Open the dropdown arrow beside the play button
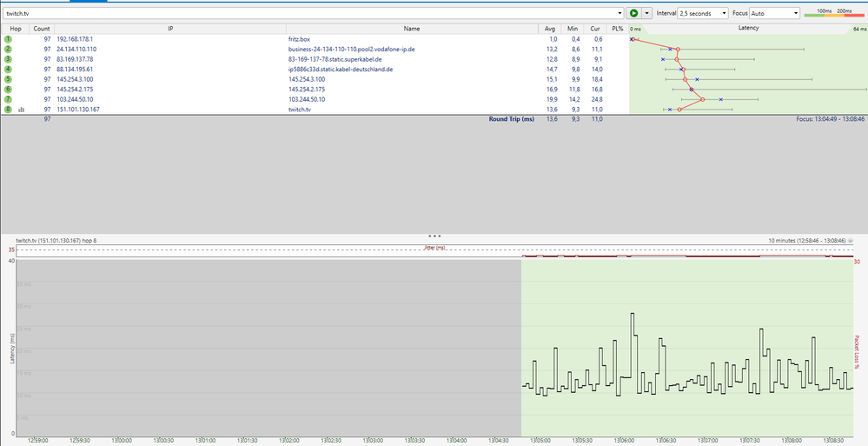The width and height of the screenshot is (868, 446). tap(646, 13)
